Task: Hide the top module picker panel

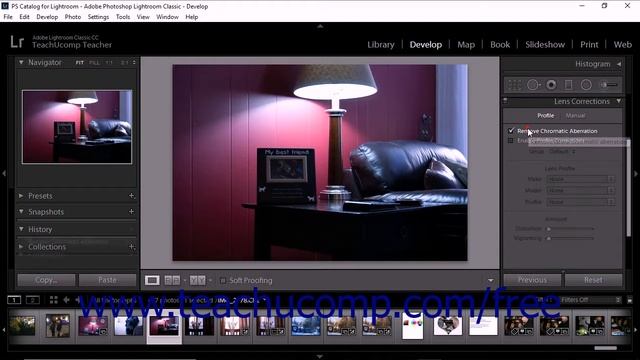Action: click(320, 26)
